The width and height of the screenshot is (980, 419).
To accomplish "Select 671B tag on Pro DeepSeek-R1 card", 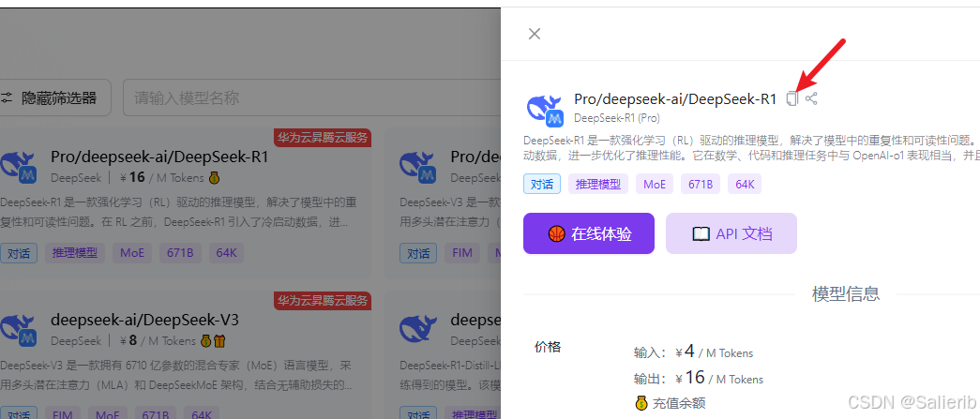I will pos(180,253).
